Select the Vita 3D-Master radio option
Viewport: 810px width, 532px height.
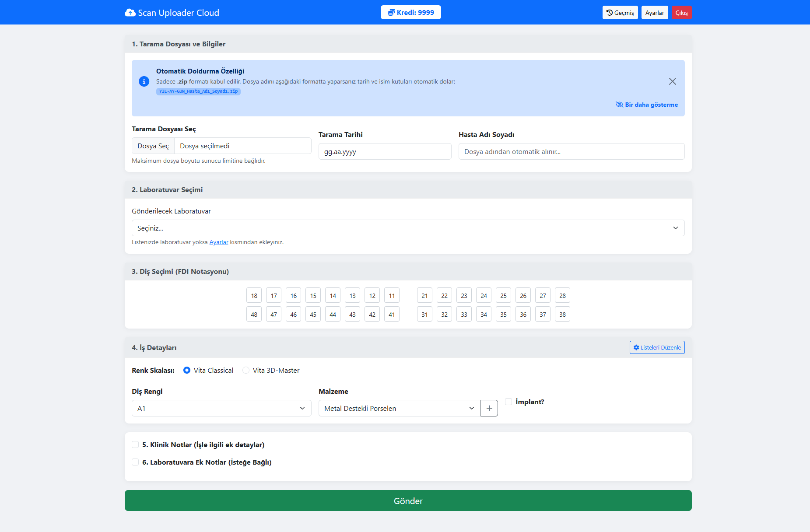click(x=246, y=370)
